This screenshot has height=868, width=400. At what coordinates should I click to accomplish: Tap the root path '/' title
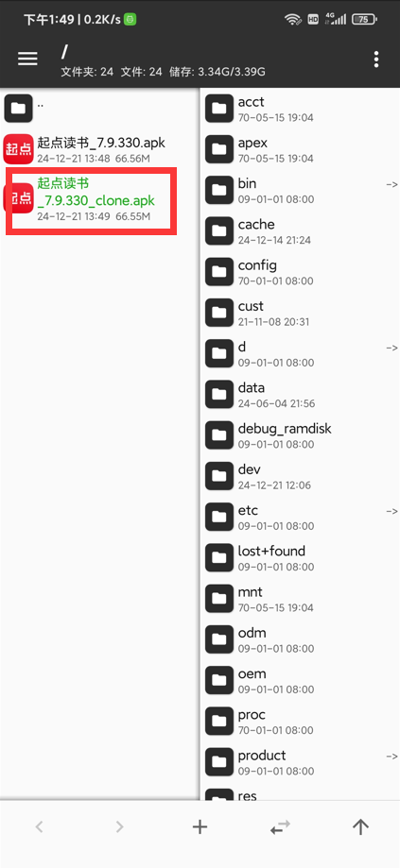(x=65, y=52)
